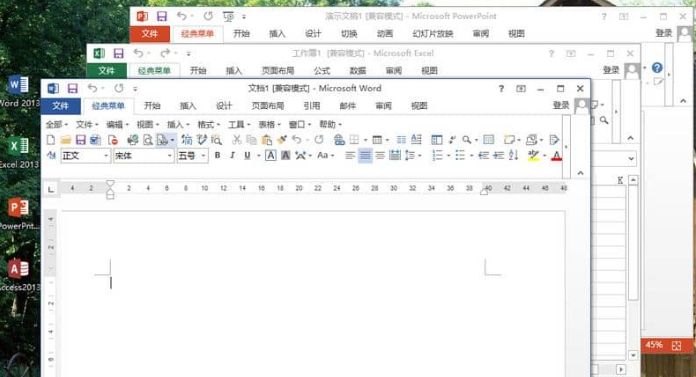Open the 全部 classic menu
Image resolution: width=696 pixels, height=377 pixels.
tap(56, 124)
